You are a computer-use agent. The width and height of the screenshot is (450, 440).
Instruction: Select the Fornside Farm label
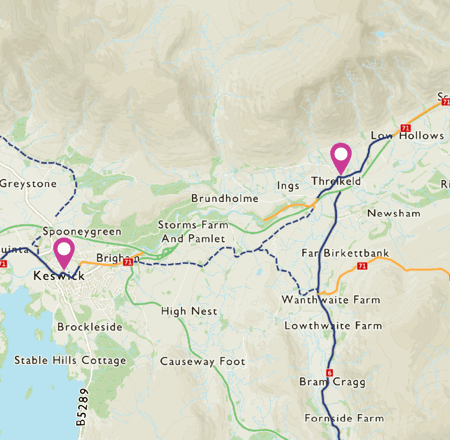344,418
